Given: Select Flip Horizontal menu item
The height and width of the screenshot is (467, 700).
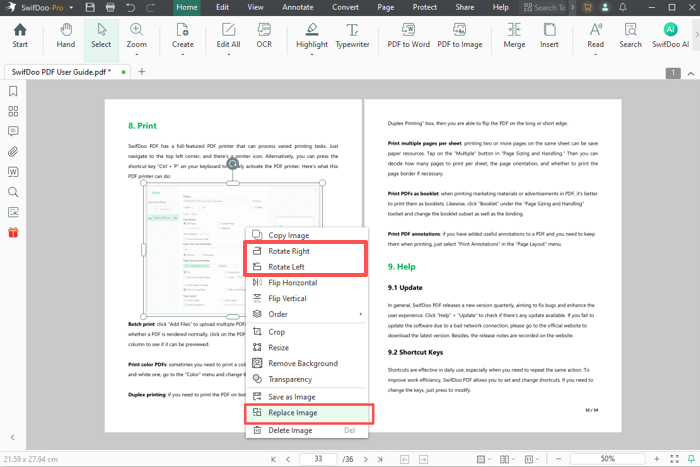Looking at the screenshot, I should (x=307, y=283).
